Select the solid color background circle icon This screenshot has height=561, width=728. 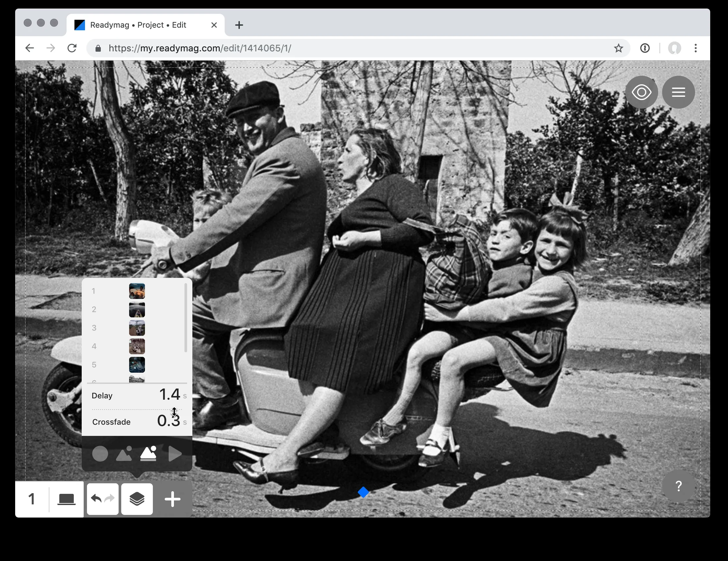[100, 454]
